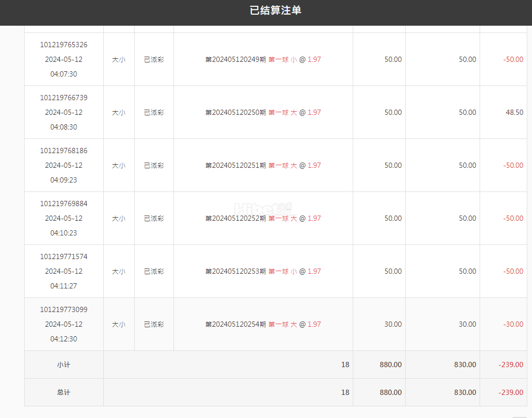Click "大小" in order 101219766739's row
This screenshot has height=418, width=532.
pyautogui.click(x=119, y=112)
